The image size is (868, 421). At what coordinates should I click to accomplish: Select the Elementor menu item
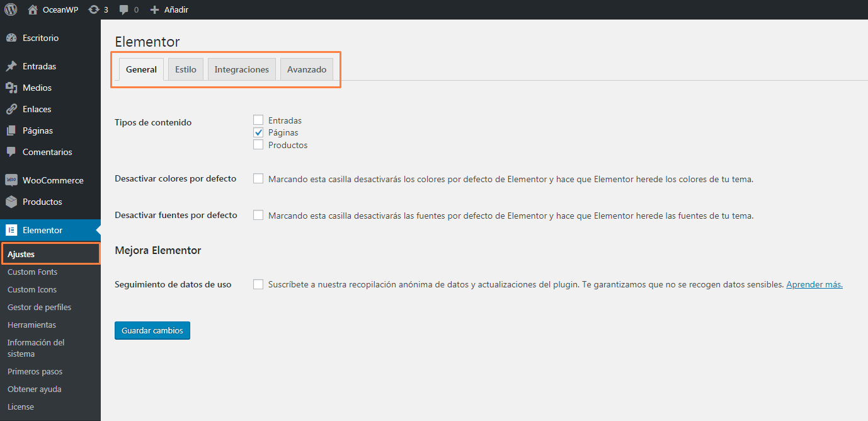tap(50, 230)
